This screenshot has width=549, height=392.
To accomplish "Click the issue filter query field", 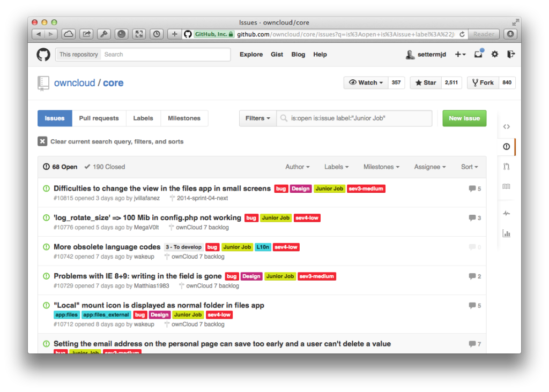I will pyautogui.click(x=354, y=118).
